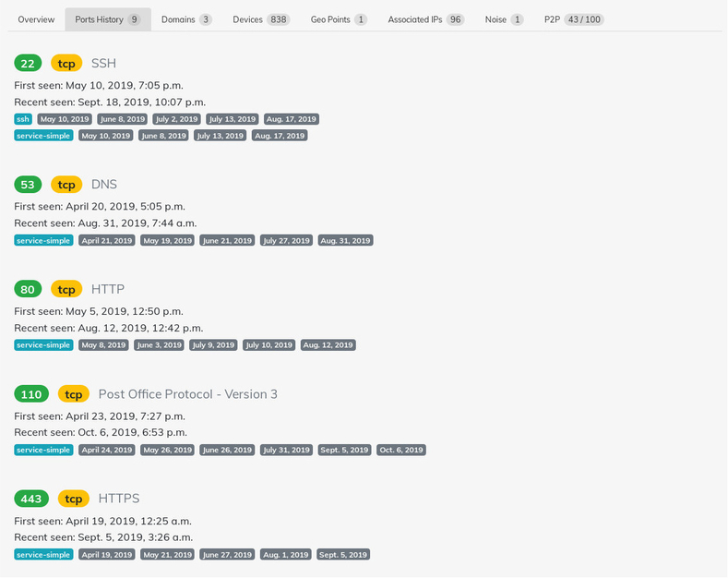
Task: Open the P2P tab
Action: (x=573, y=19)
